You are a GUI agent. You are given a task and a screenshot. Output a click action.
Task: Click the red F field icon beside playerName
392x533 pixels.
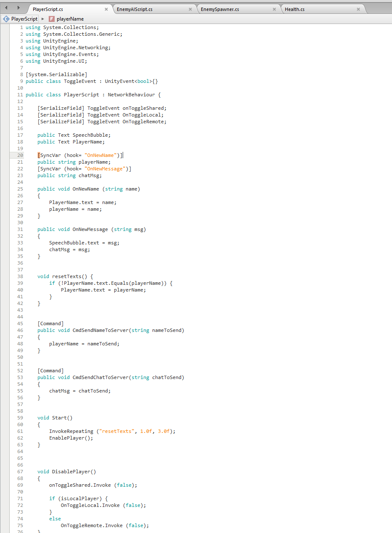51,19
